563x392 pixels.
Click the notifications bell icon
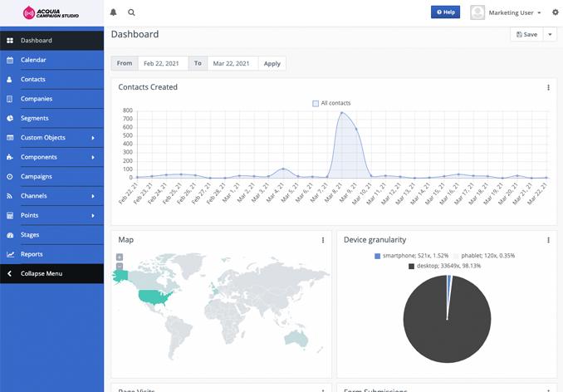coord(114,12)
